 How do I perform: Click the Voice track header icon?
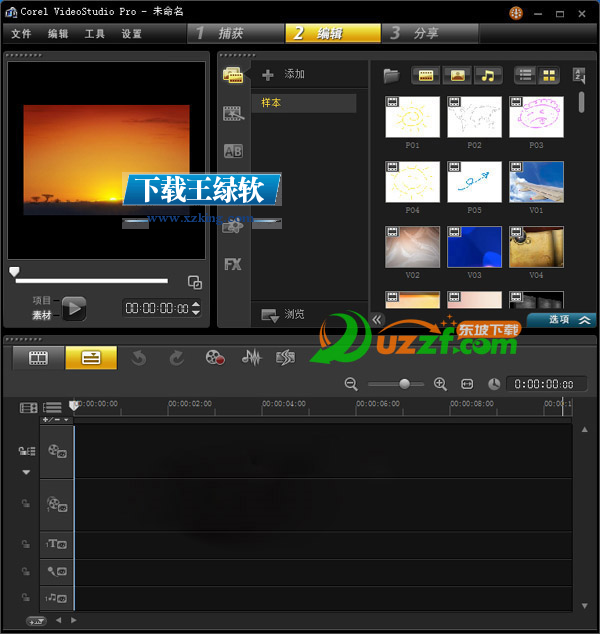click(57, 571)
